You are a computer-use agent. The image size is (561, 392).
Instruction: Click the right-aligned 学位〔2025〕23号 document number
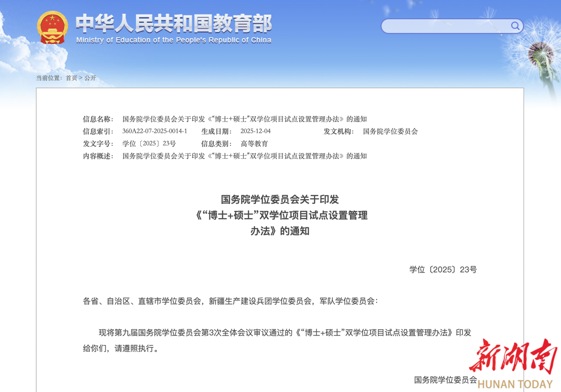(443, 269)
